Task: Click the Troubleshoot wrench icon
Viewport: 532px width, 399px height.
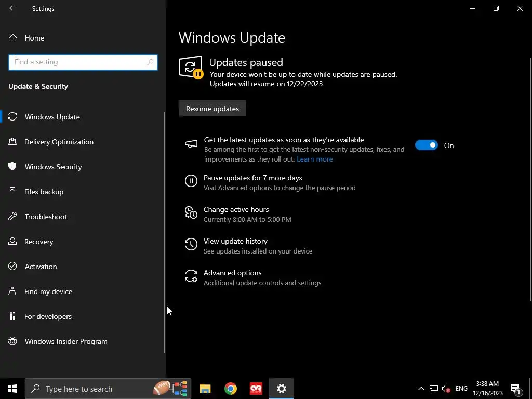Action: click(x=12, y=217)
